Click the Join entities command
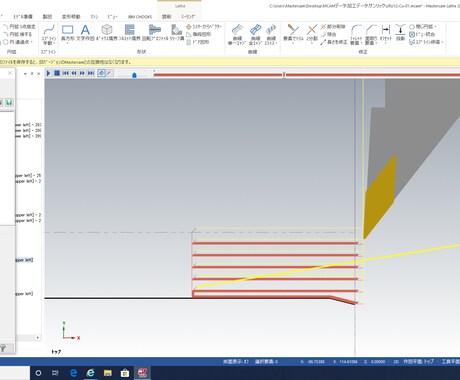Image resolution: width=460 pixels, height=380 pixels. [328, 34]
